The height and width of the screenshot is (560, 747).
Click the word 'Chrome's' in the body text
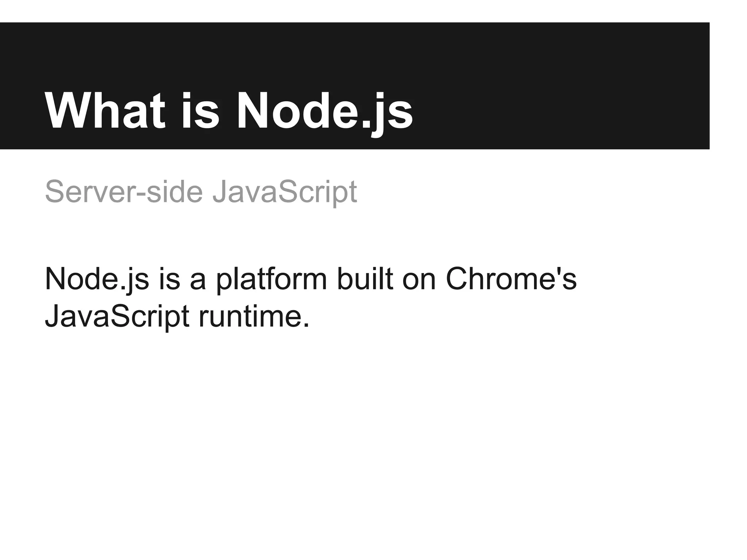pos(511,280)
